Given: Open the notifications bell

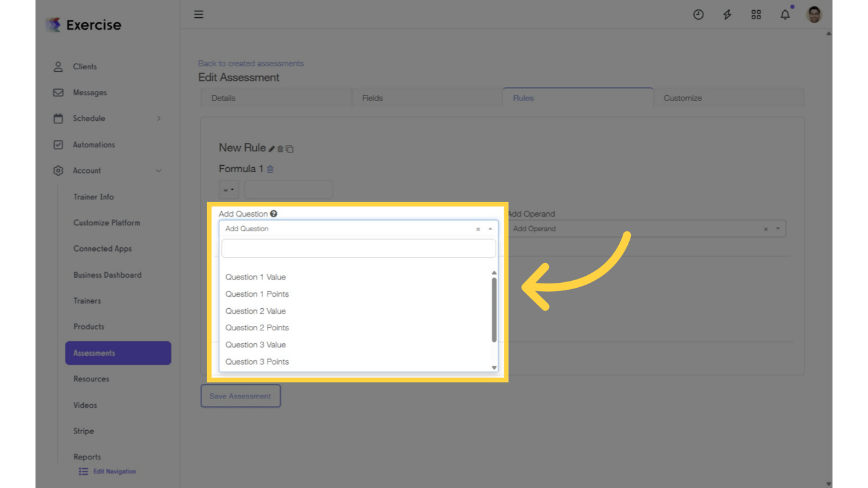Looking at the screenshot, I should coord(785,14).
